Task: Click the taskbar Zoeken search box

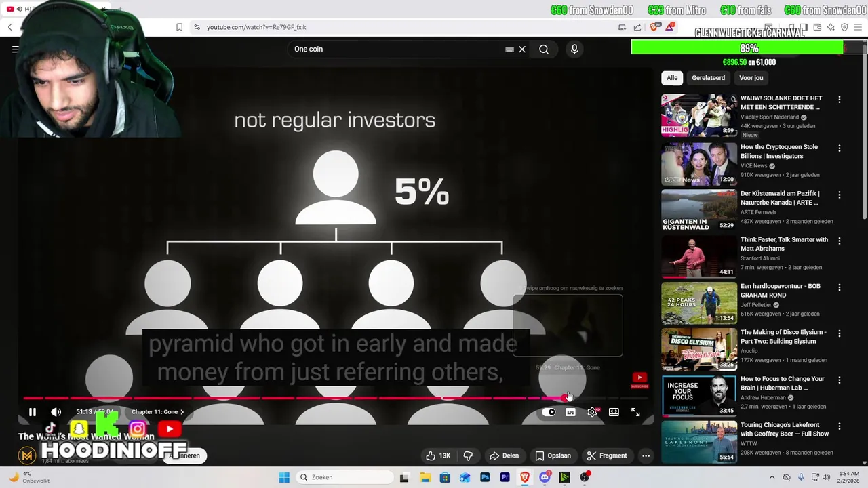Action: point(344,477)
